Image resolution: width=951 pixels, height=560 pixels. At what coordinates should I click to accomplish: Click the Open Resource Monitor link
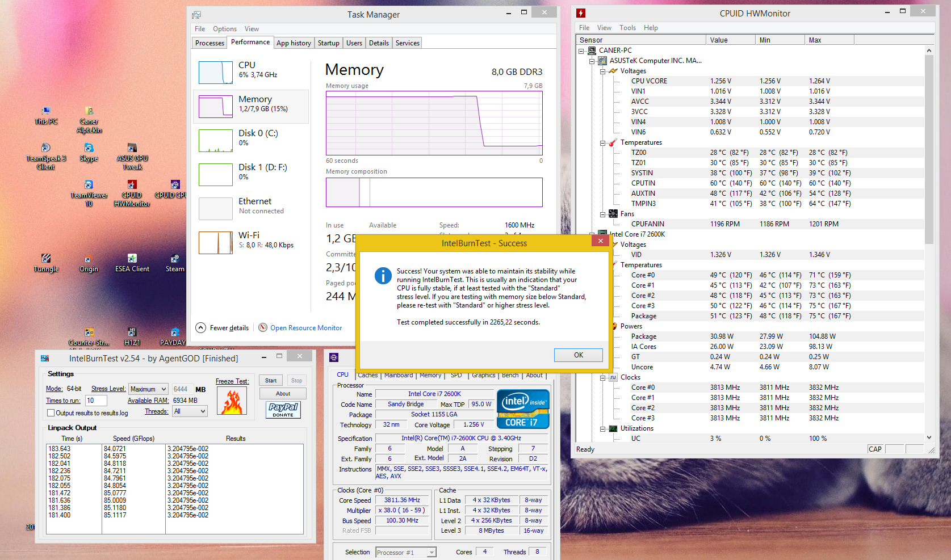pyautogui.click(x=306, y=328)
